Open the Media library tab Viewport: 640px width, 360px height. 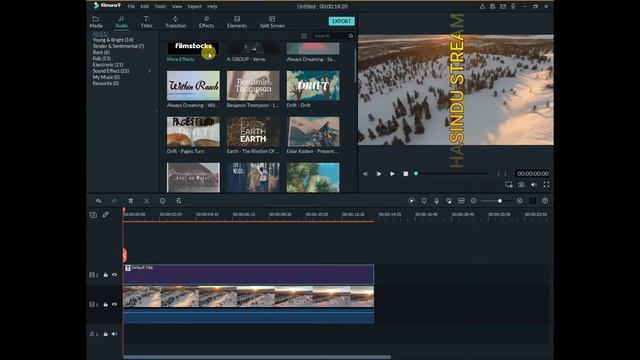(x=96, y=22)
